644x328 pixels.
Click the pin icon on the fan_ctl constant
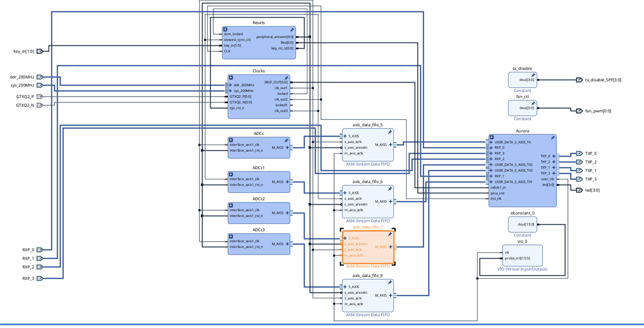coord(533,104)
